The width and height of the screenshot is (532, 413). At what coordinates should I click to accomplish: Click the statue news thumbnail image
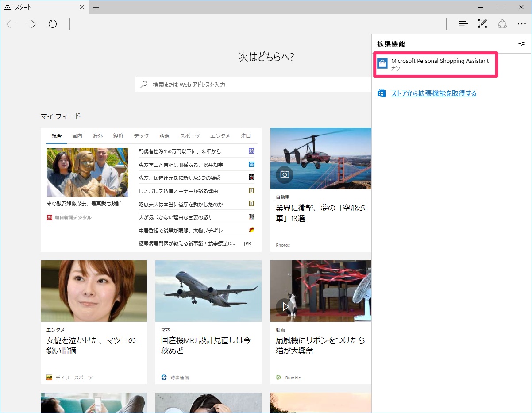[88, 172]
